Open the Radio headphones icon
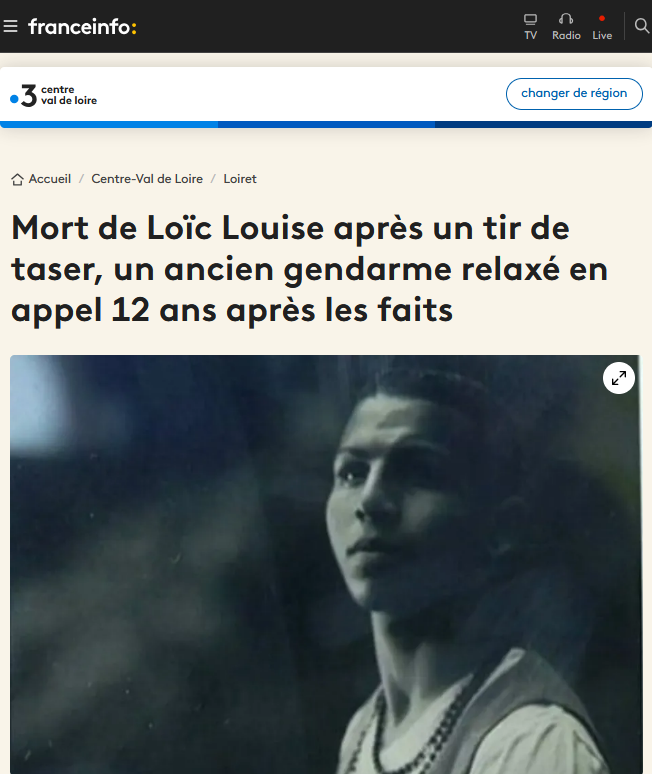 point(566,19)
